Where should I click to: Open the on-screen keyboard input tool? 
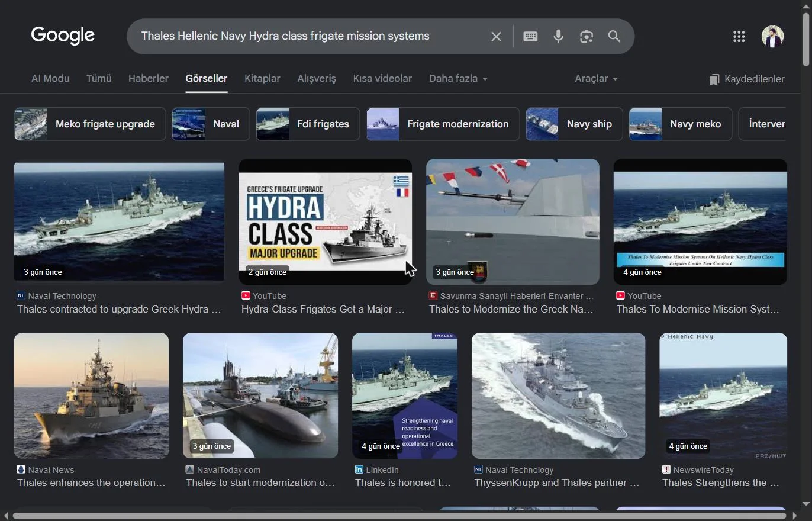click(x=530, y=37)
